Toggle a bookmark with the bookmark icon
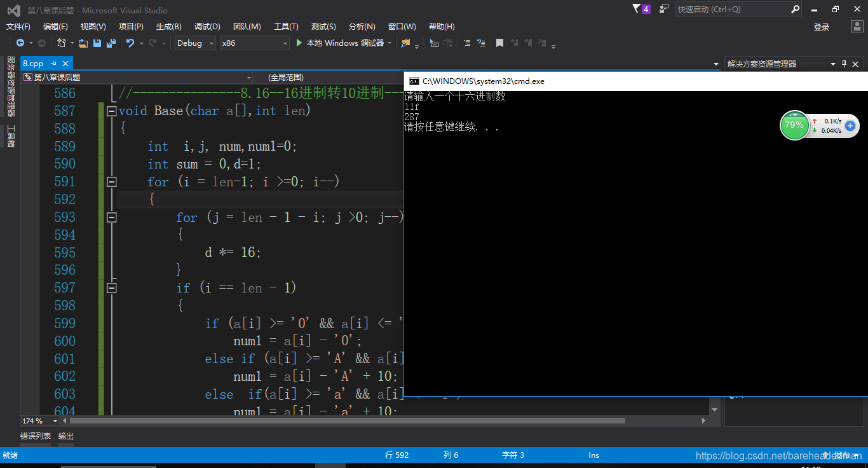This screenshot has width=868, height=468. [x=500, y=43]
